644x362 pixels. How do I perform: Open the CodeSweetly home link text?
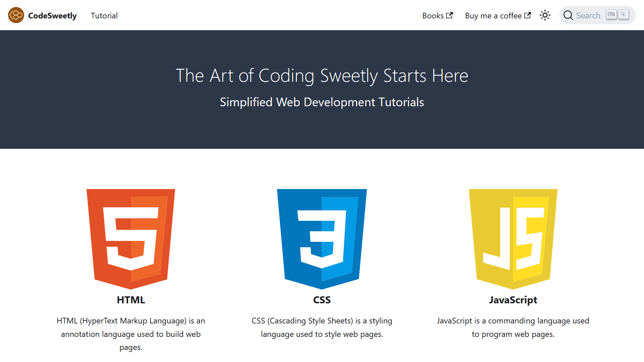click(52, 16)
